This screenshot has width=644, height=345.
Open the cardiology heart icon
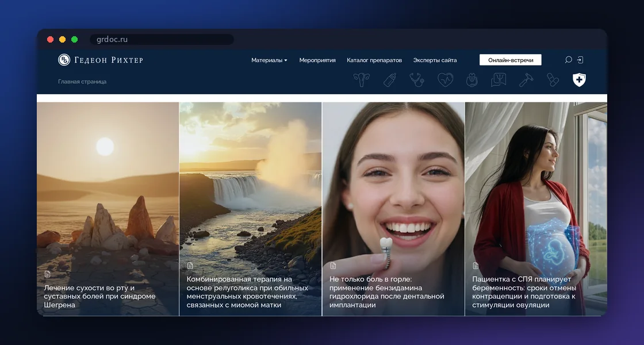445,80
